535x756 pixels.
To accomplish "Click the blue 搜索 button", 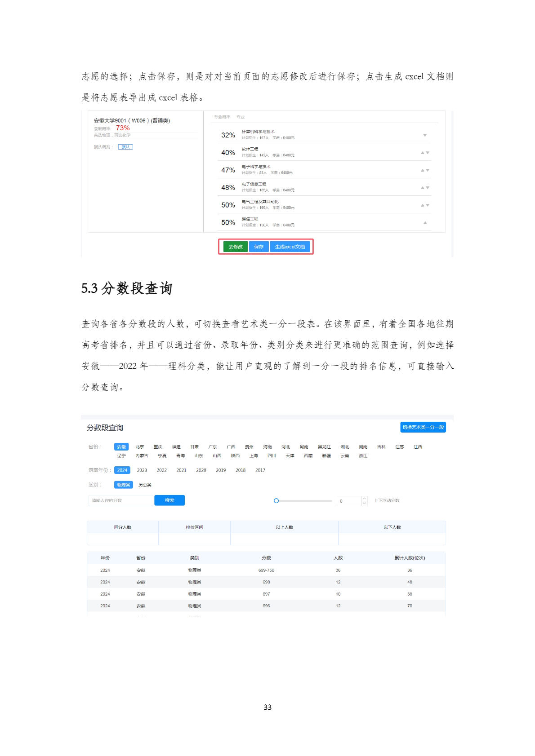I will [x=169, y=500].
